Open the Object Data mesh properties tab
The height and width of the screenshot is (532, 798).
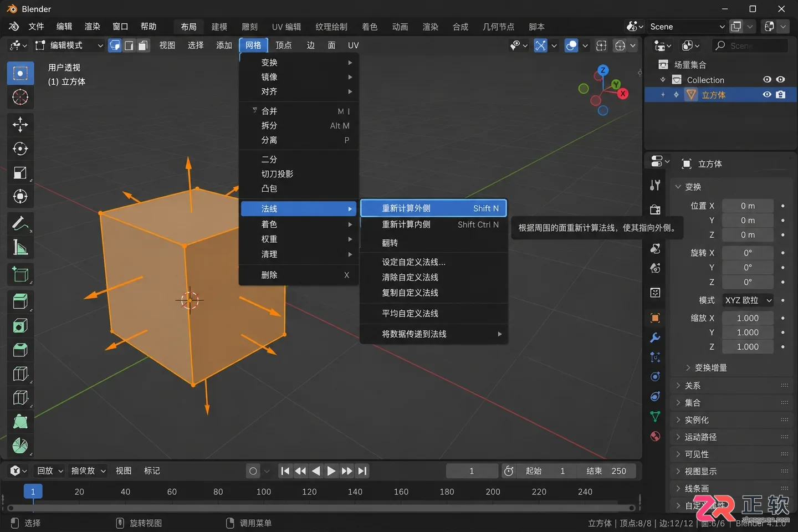pyautogui.click(x=655, y=416)
